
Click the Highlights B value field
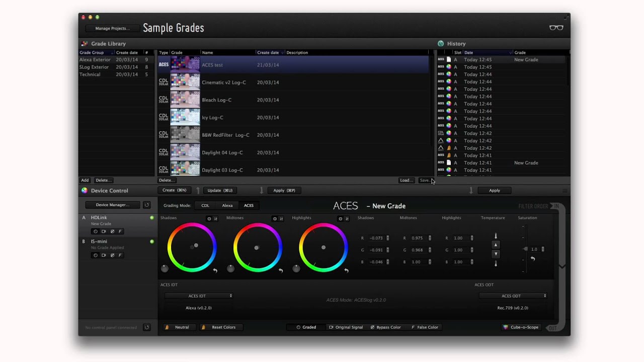pos(459,262)
